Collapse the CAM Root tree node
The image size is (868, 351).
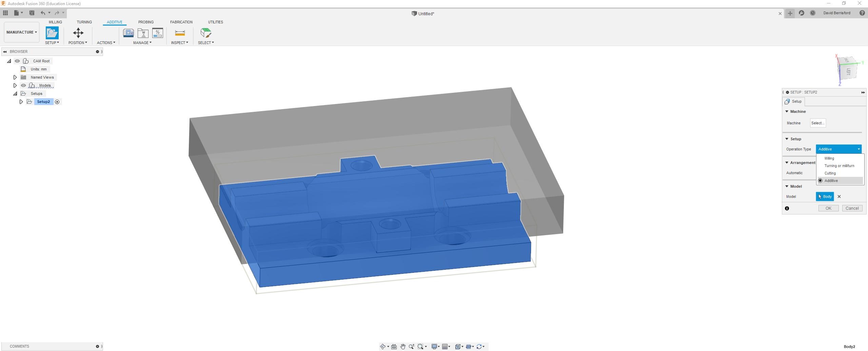[9, 61]
